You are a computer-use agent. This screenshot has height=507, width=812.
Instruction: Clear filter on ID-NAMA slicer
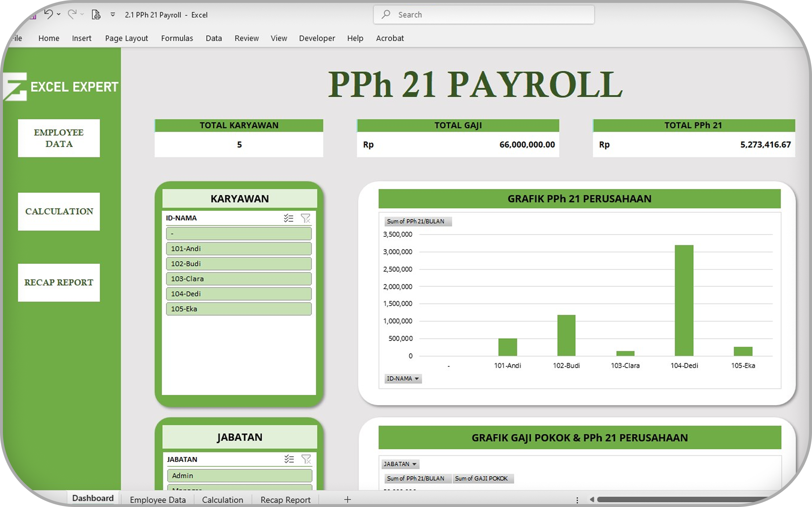point(306,218)
